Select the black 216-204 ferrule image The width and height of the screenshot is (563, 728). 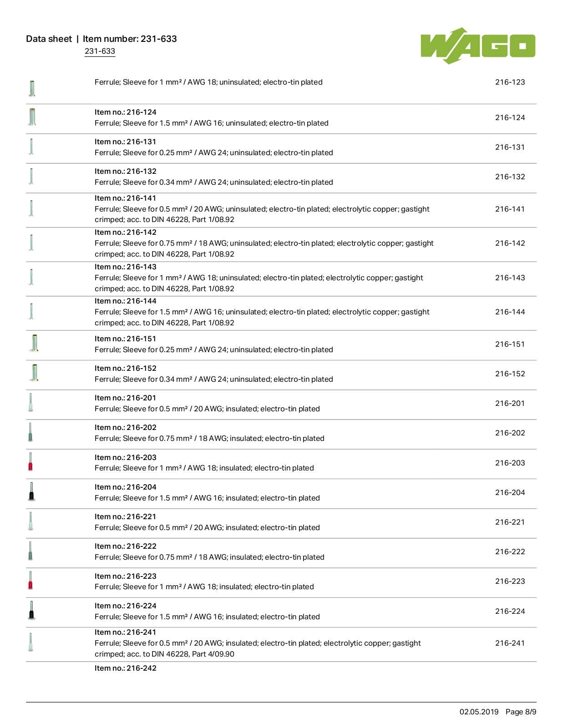click(31, 491)
